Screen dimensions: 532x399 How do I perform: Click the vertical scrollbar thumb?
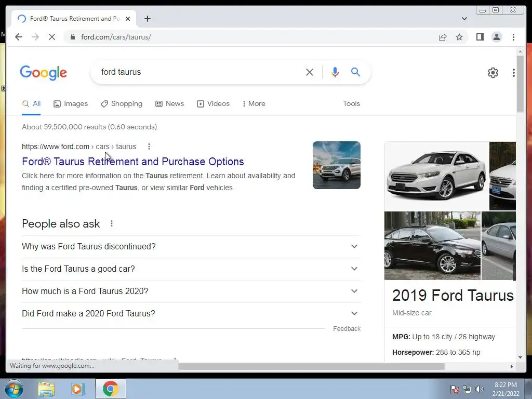520,83
